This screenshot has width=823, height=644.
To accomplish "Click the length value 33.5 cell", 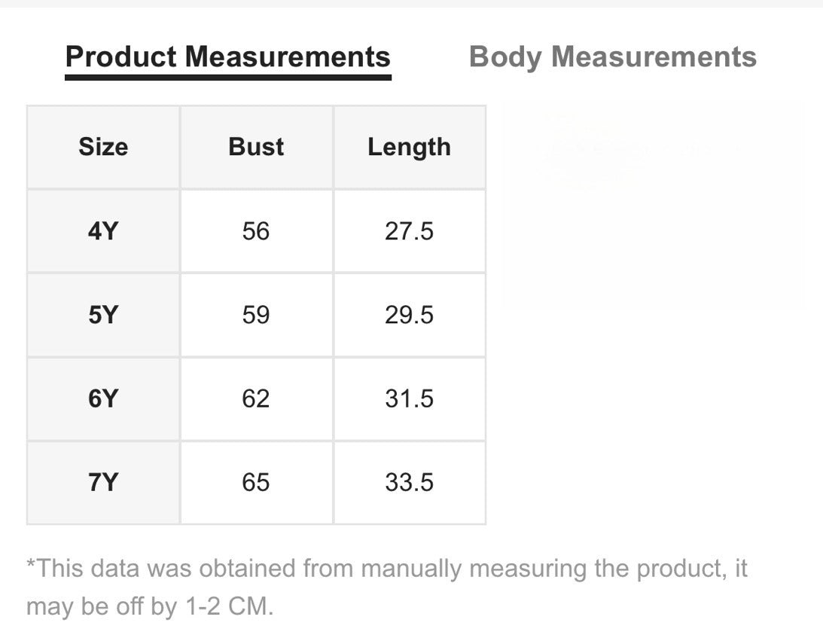I will coord(409,482).
